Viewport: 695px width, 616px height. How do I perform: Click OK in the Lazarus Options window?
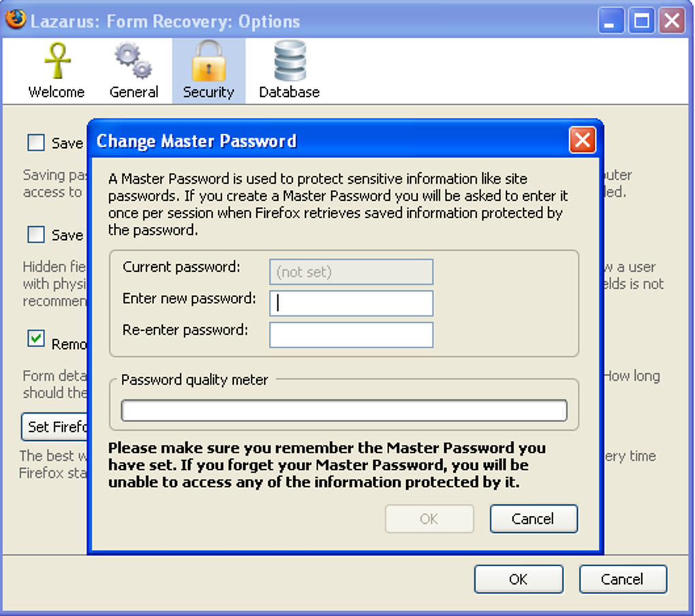tap(519, 579)
